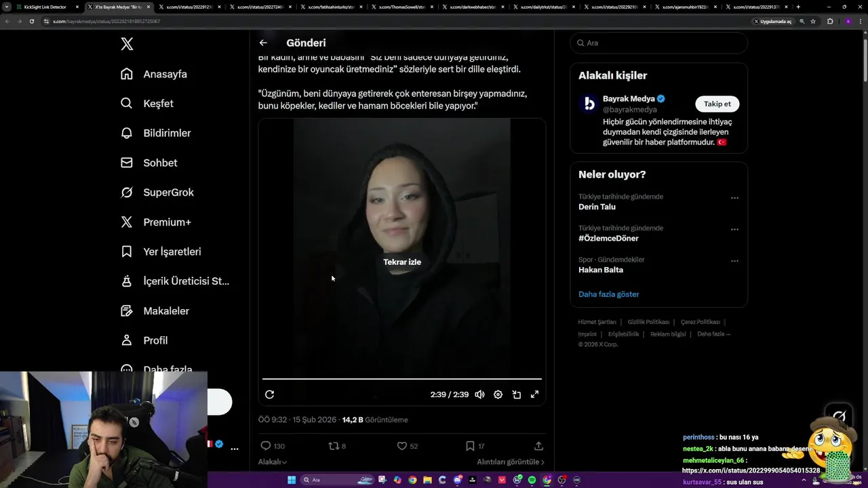Image resolution: width=868 pixels, height=488 pixels.
Task: Like the post with the heart icon
Action: (x=401, y=446)
